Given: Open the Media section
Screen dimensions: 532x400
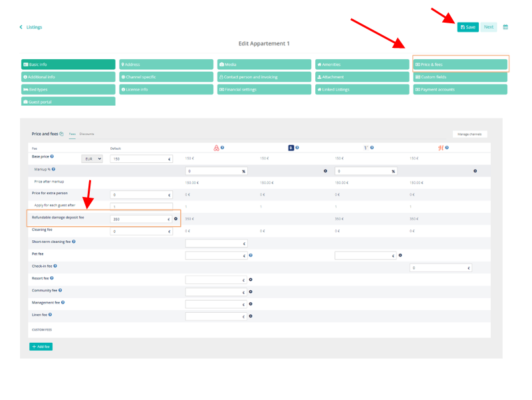Looking at the screenshot, I should coord(264,65).
